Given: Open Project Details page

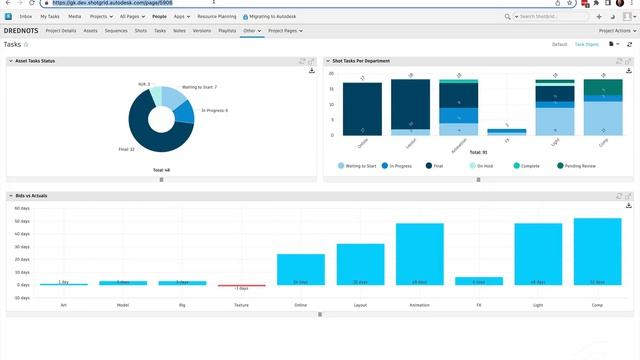Looking at the screenshot, I should (61, 31).
